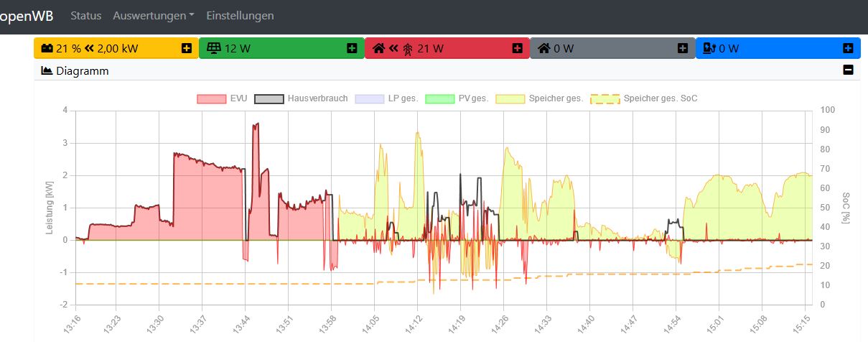Open the Status page in navbar
The width and height of the screenshot is (868, 342).
(x=85, y=15)
